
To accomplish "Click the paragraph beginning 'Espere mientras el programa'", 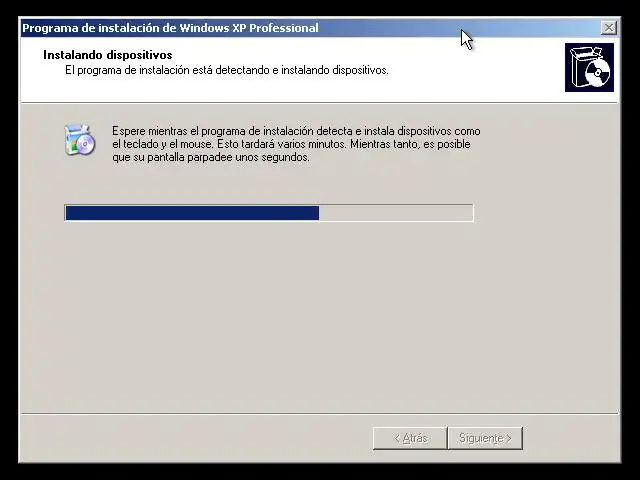I will [296, 144].
